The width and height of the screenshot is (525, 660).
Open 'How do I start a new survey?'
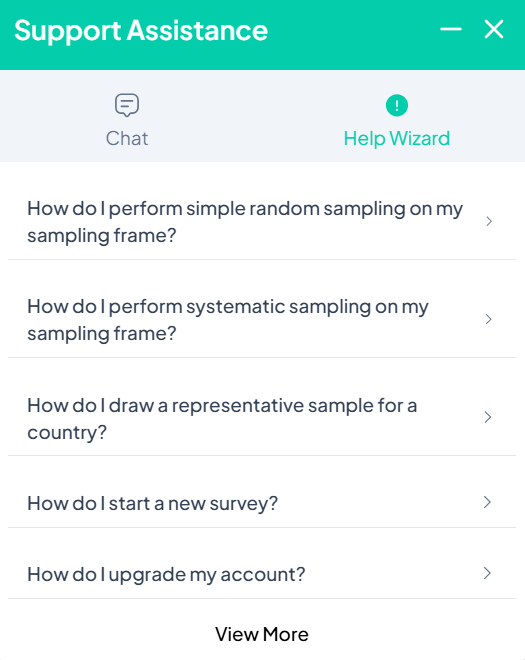click(x=262, y=503)
